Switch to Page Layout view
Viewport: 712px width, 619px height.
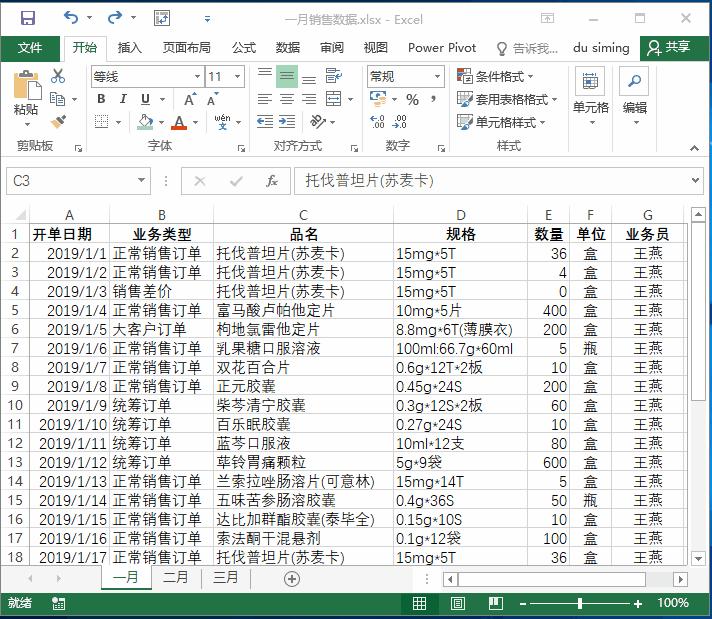pos(458,603)
